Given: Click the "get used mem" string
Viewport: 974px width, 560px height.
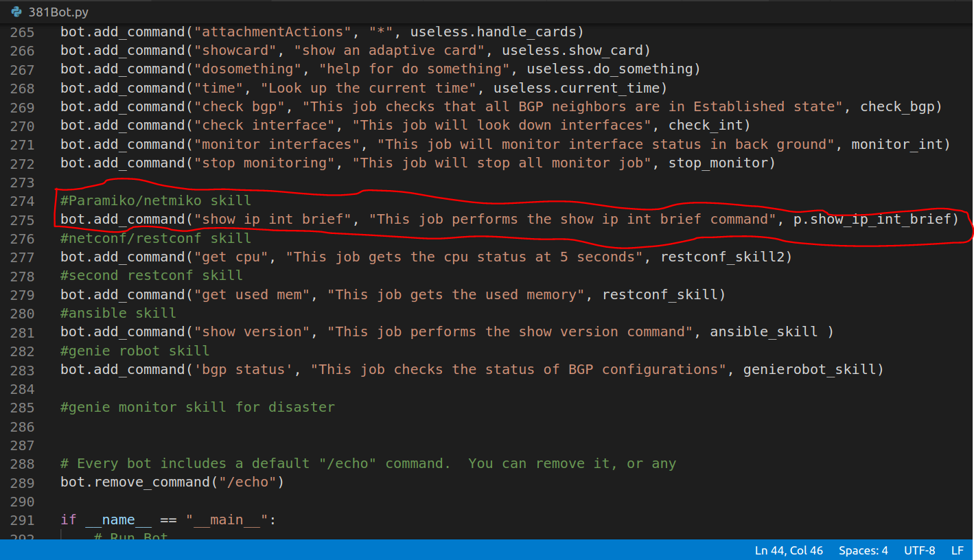Looking at the screenshot, I should click(x=252, y=294).
